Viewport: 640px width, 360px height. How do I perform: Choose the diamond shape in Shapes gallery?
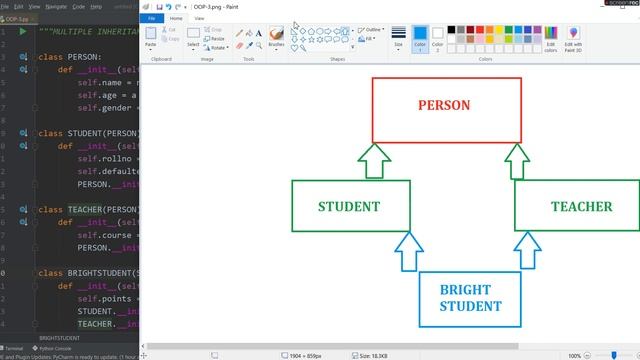click(303, 31)
